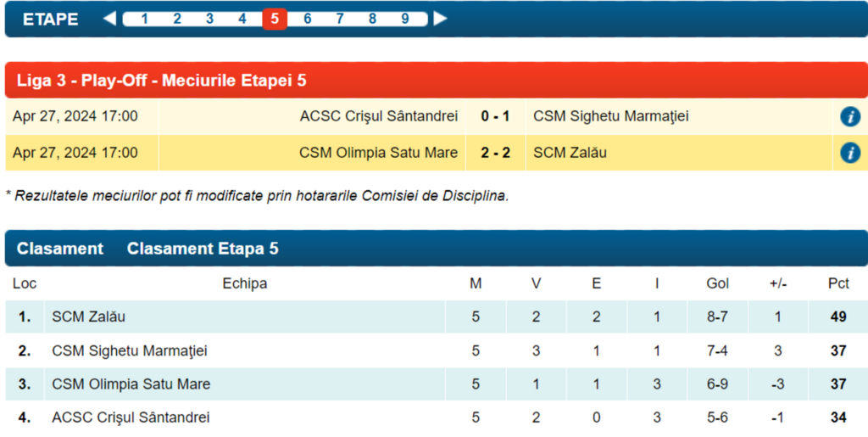This screenshot has height=437, width=868.
Task: Open stage 4 results
Action: [x=242, y=19]
